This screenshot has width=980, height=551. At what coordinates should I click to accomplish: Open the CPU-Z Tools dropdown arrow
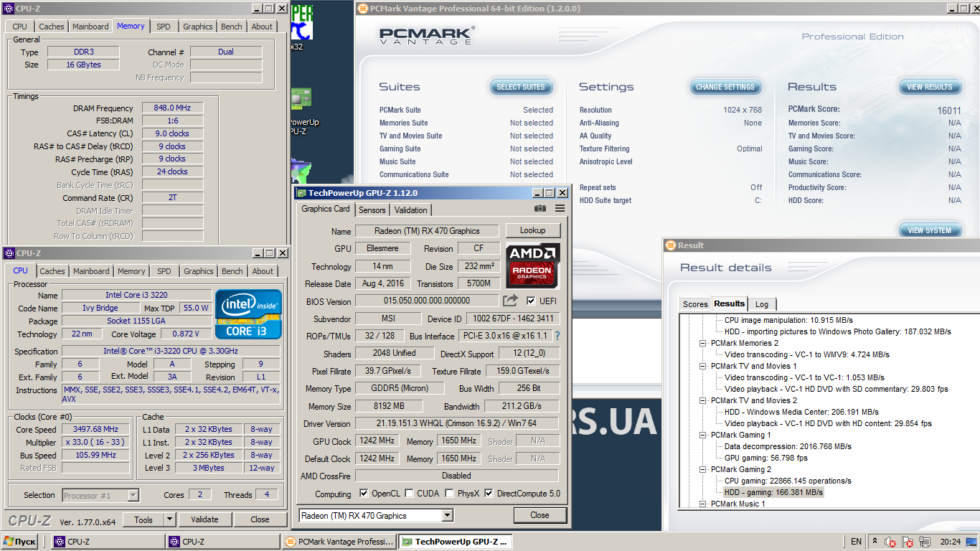coord(169,519)
